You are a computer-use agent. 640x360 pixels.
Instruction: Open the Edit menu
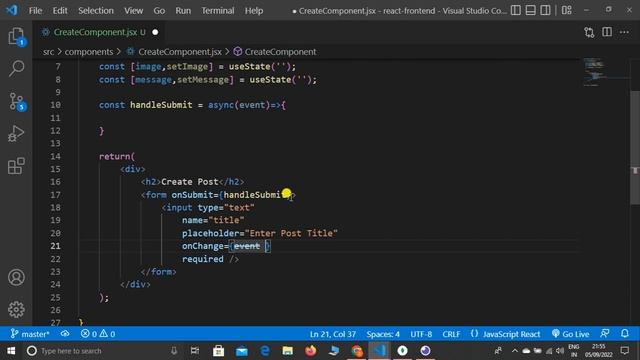60,11
